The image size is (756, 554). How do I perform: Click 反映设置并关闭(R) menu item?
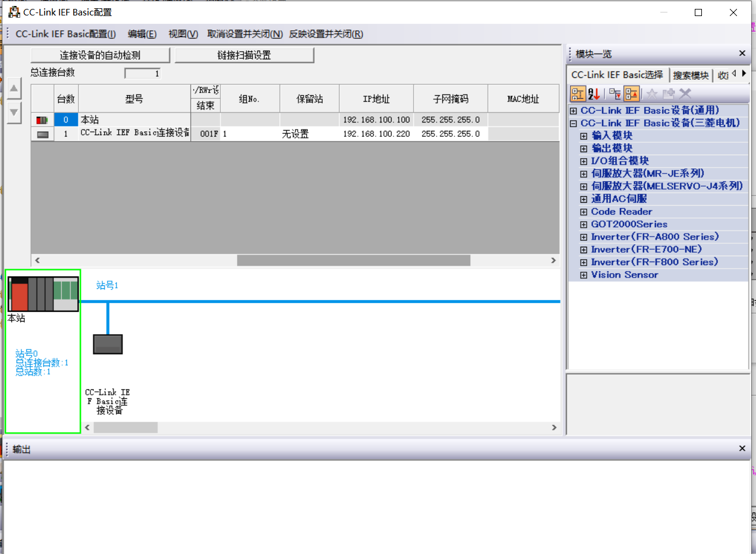(326, 34)
